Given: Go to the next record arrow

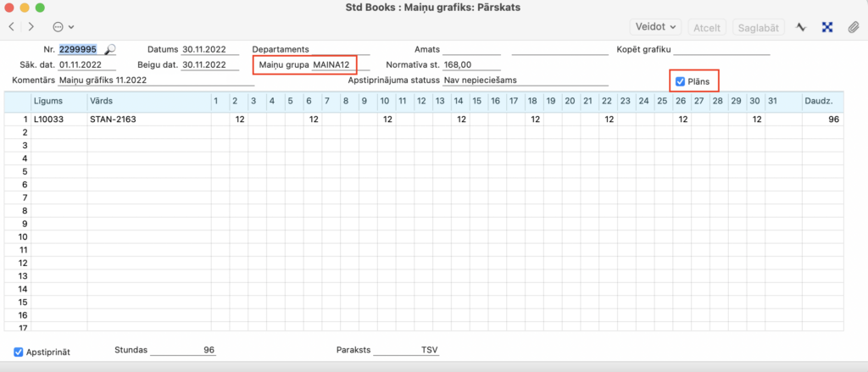Looking at the screenshot, I should [x=31, y=27].
